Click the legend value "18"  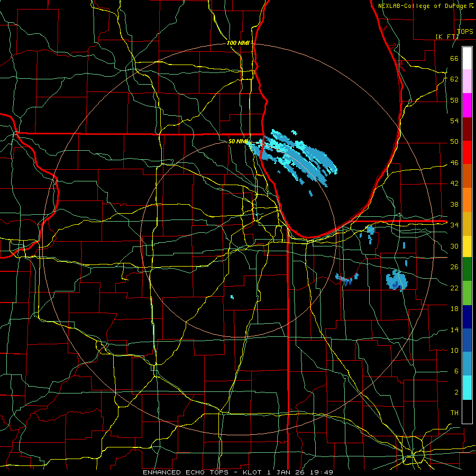tap(454, 309)
